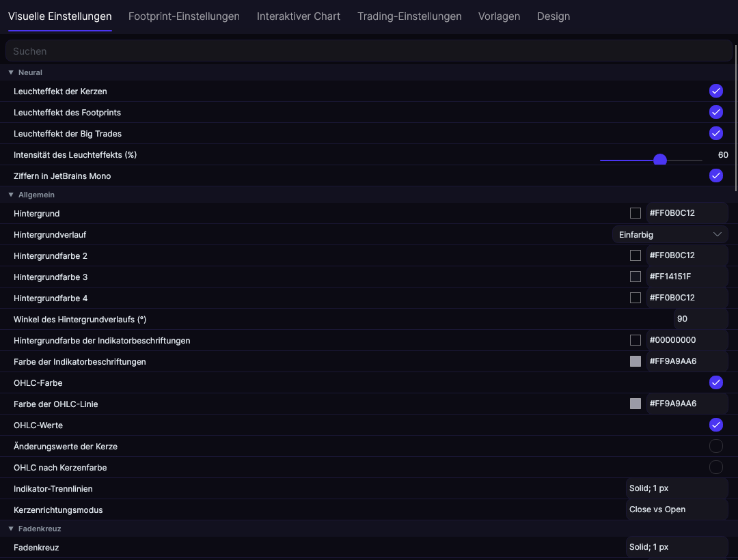Collapse the Neural section

point(11,72)
